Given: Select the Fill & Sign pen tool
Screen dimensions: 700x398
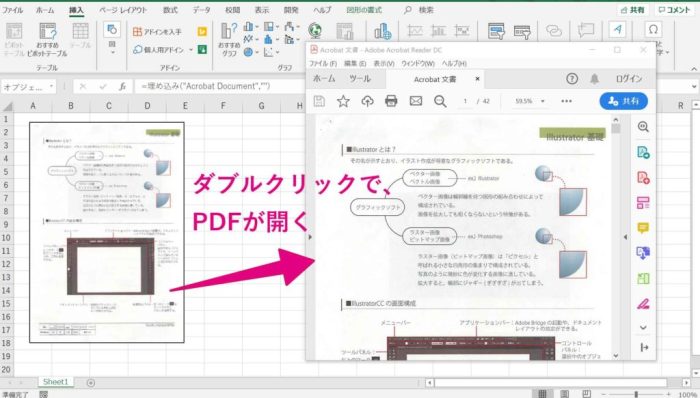Looking at the screenshot, I should coord(643,304).
